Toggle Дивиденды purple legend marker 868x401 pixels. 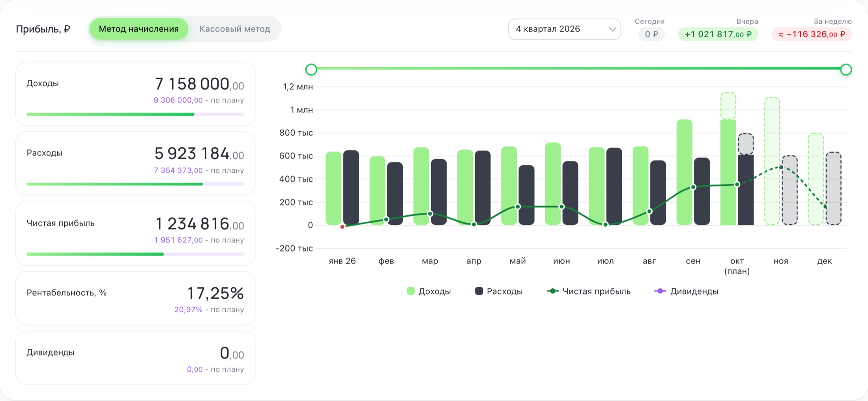coord(660,291)
